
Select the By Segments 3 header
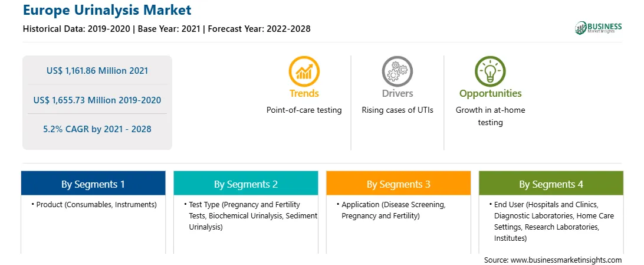coord(399,183)
